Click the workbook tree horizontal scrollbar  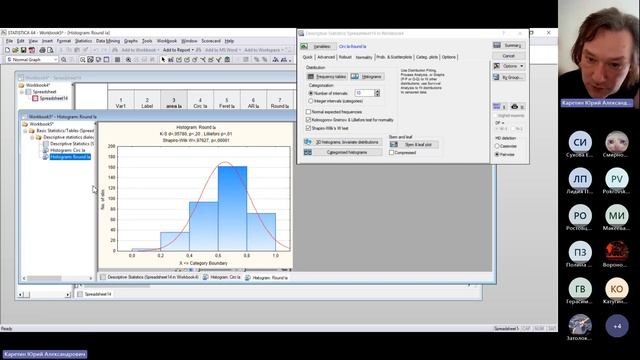(x=57, y=278)
